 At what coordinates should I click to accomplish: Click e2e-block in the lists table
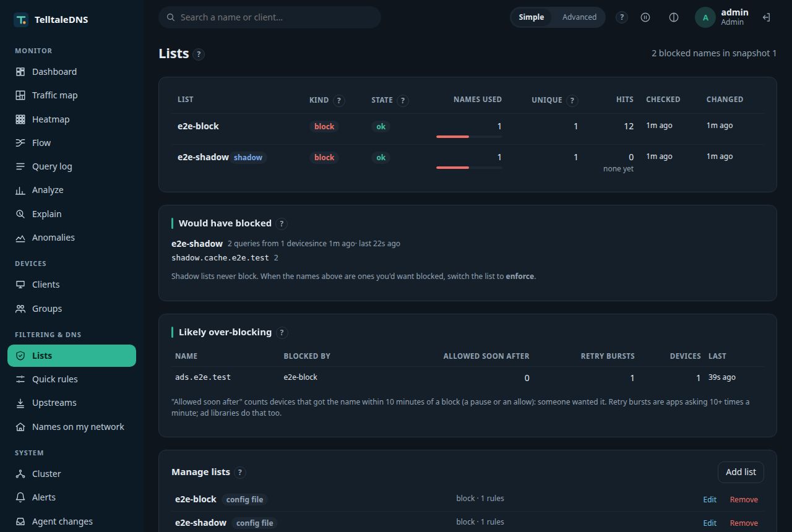(198, 126)
